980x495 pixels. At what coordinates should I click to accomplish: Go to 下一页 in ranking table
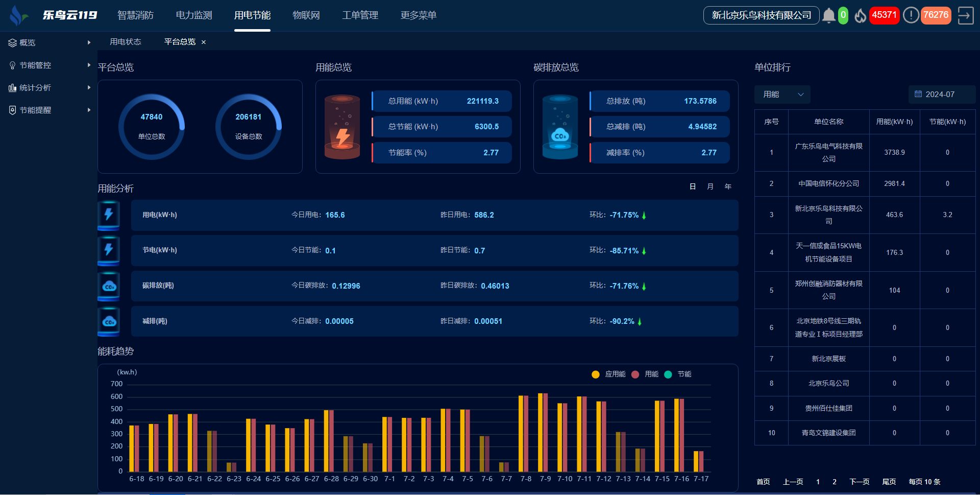[859, 482]
